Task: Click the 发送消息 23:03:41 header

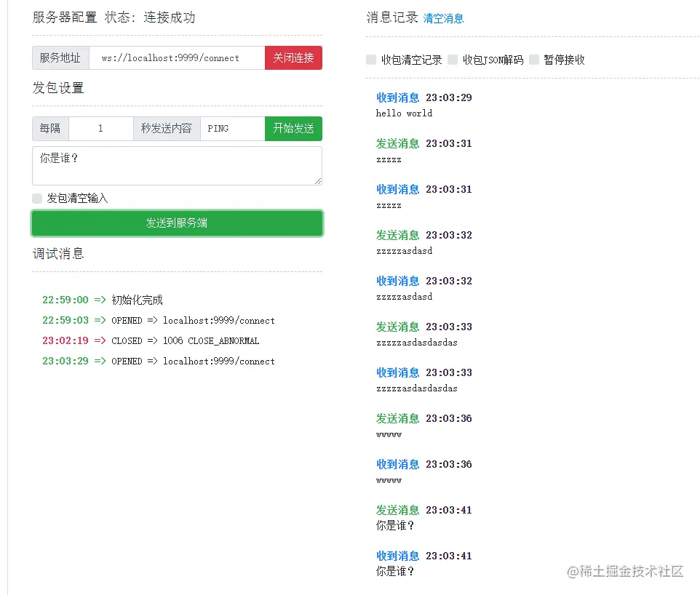Action: pyautogui.click(x=423, y=510)
